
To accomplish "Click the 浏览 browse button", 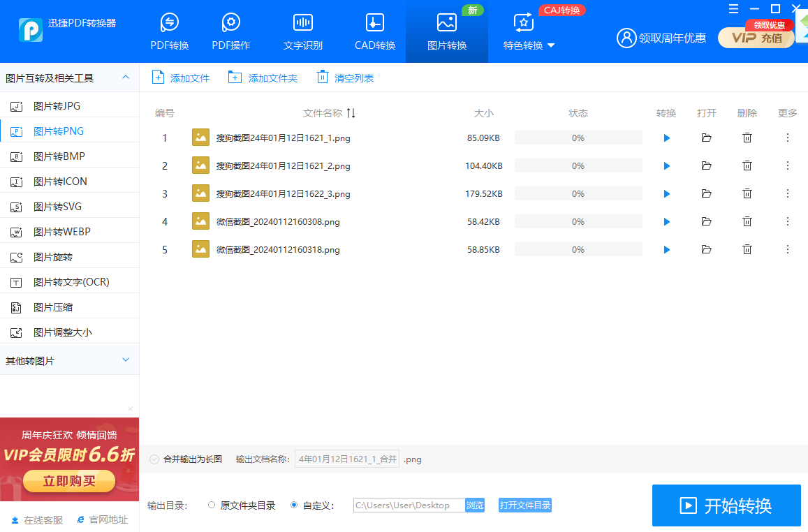I will [x=475, y=505].
